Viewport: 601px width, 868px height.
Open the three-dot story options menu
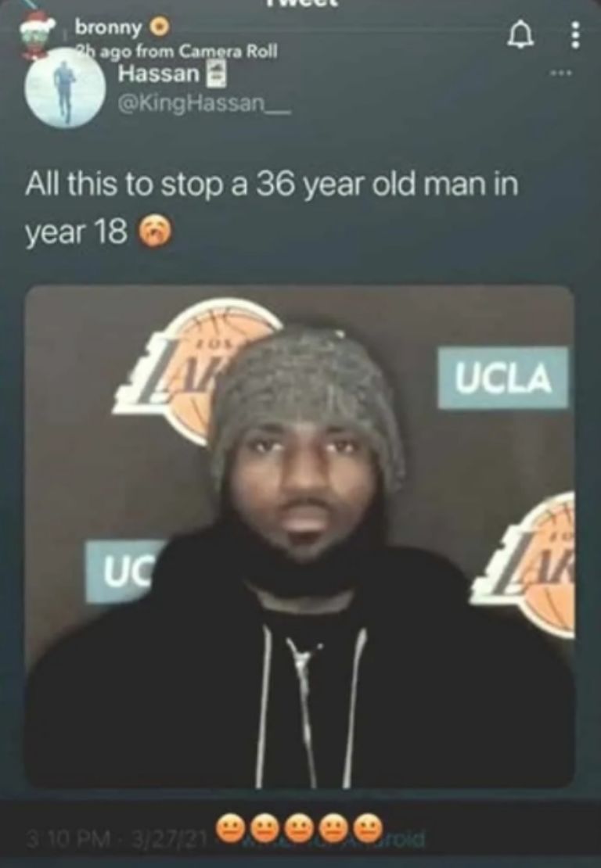[x=575, y=36]
